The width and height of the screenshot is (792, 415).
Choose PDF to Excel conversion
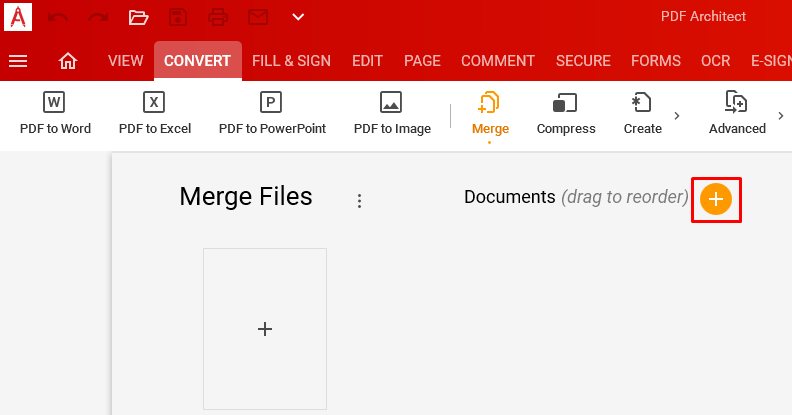click(x=155, y=114)
